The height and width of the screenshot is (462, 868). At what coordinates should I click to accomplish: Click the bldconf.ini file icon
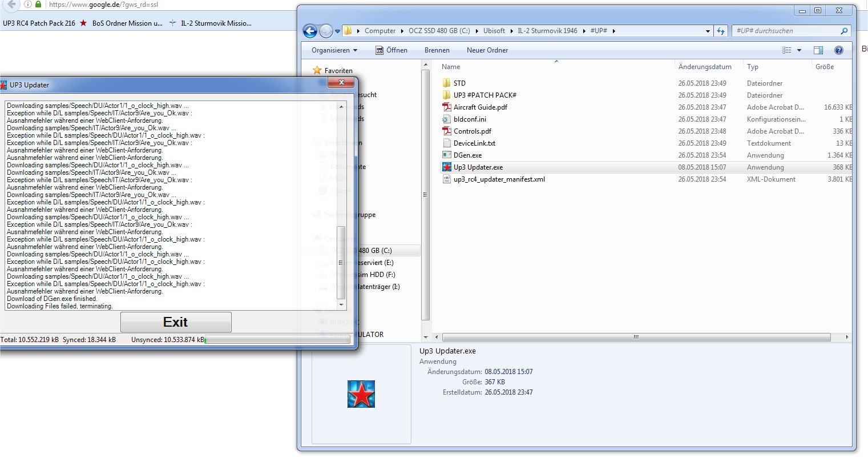[x=447, y=119]
